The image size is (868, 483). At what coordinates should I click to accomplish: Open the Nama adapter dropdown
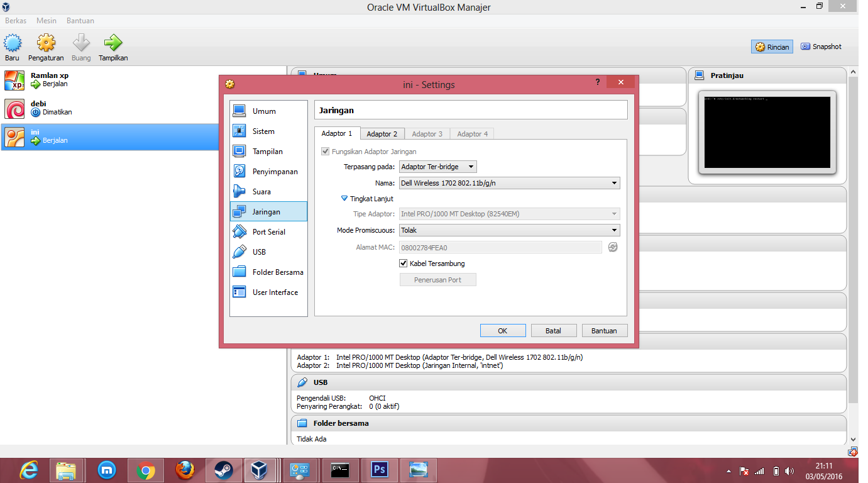[510, 183]
